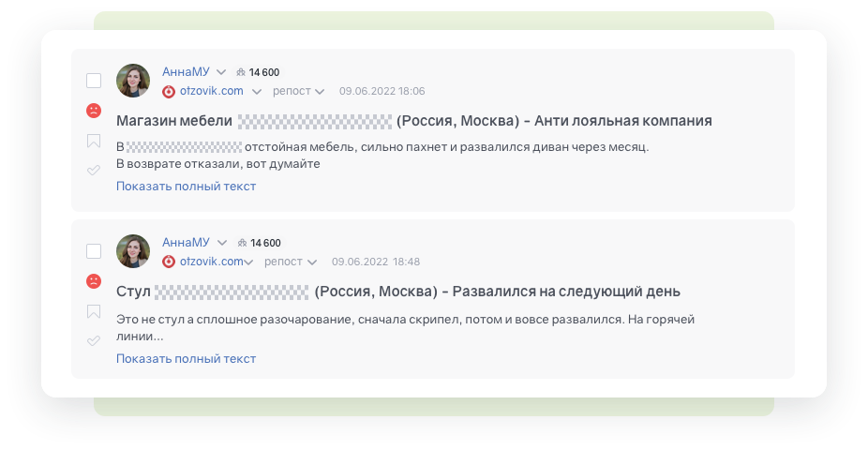
Task: Click the red sad face on the Стул review
Action: (x=94, y=281)
